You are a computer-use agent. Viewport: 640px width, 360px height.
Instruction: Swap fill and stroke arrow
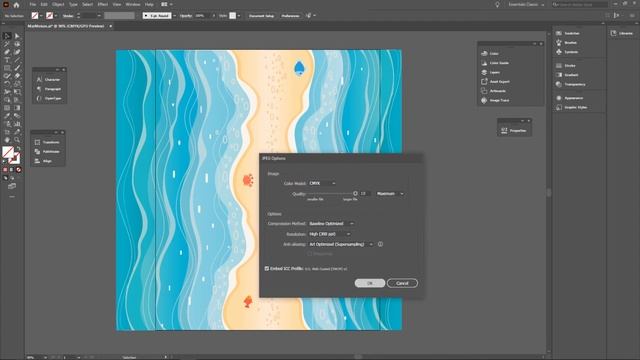click(18, 149)
